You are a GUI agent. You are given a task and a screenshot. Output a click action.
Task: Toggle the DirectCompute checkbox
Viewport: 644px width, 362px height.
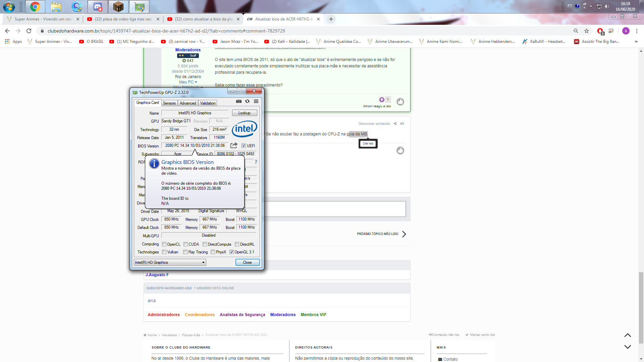[x=205, y=244]
